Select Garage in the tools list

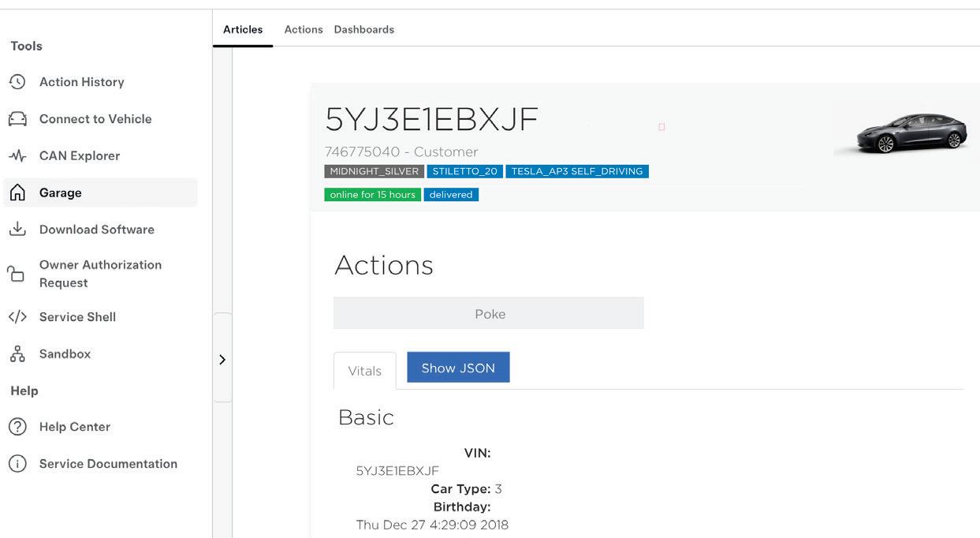pos(100,192)
